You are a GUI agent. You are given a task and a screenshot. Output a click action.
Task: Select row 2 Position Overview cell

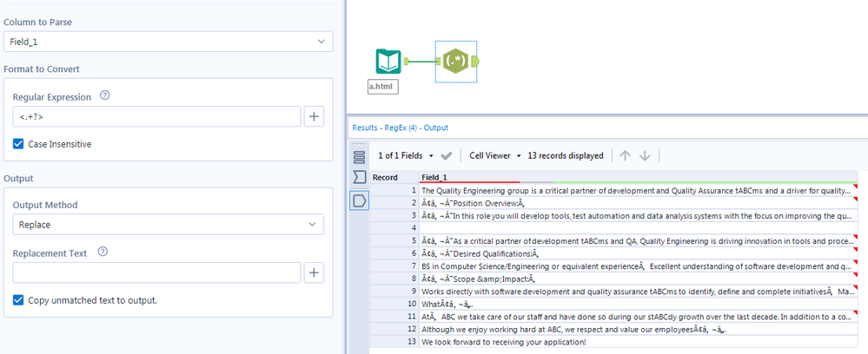coord(639,203)
